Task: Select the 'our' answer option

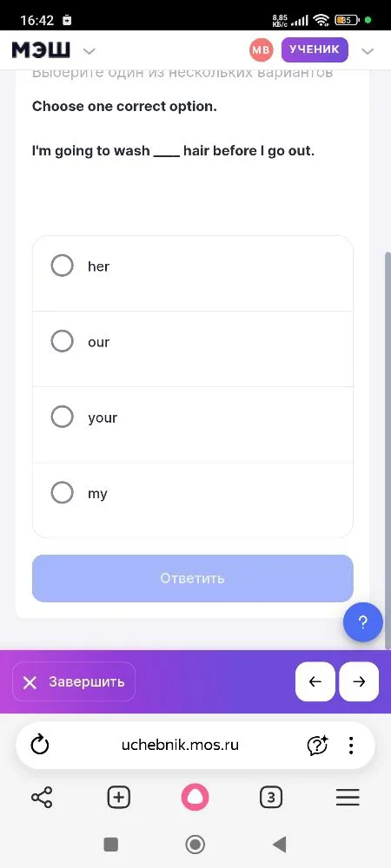Action: tap(193, 349)
